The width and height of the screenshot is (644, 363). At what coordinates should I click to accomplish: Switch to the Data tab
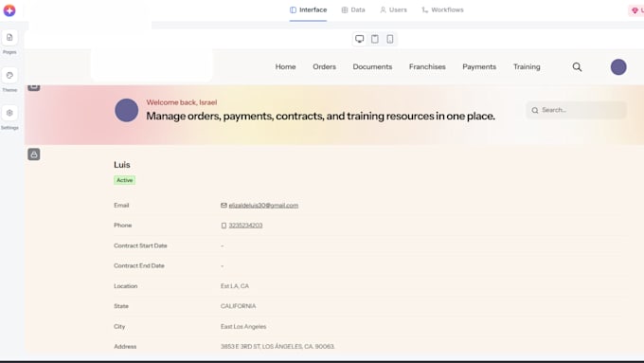click(x=353, y=9)
